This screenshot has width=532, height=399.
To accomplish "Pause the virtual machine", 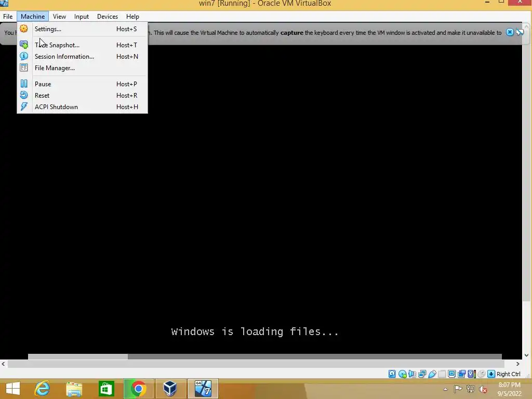I will [82, 84].
